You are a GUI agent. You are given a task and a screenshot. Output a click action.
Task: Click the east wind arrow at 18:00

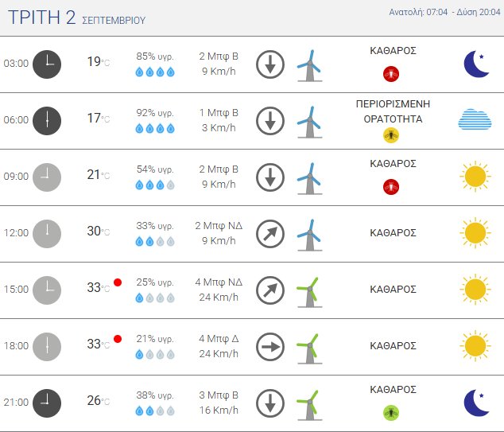click(x=270, y=346)
